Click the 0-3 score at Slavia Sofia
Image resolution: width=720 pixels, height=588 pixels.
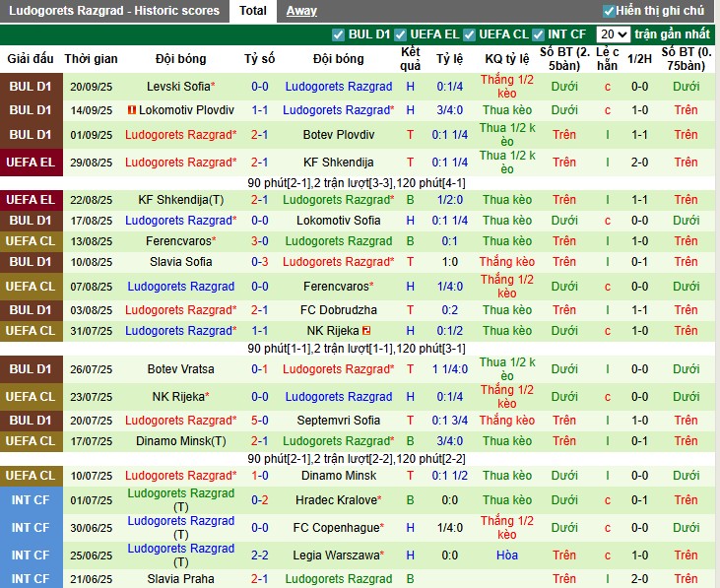coord(259,262)
